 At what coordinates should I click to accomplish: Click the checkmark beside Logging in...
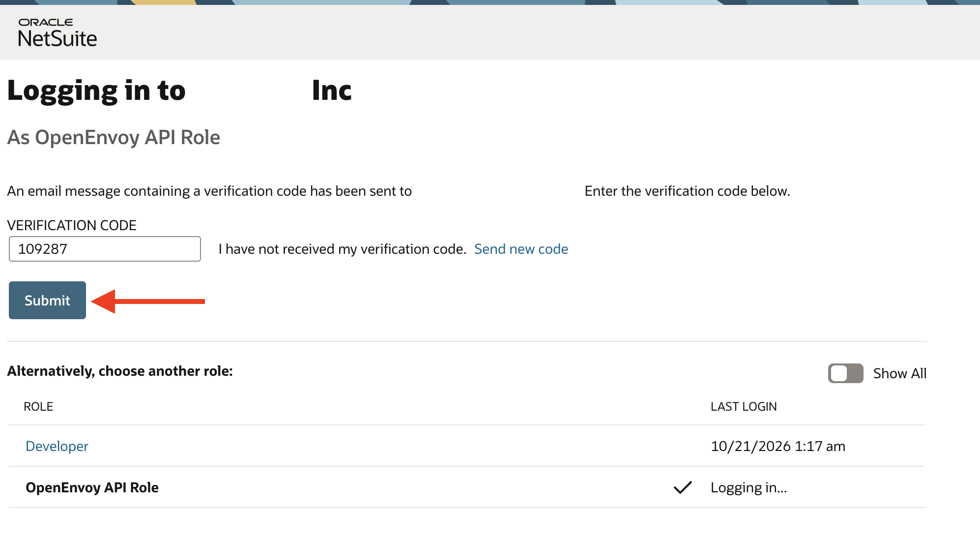[x=683, y=487]
